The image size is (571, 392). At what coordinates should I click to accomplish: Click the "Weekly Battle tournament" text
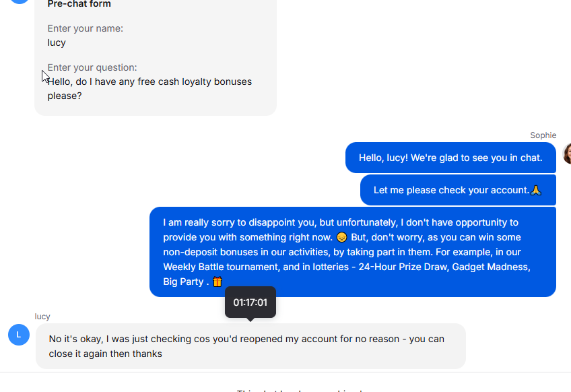click(221, 267)
